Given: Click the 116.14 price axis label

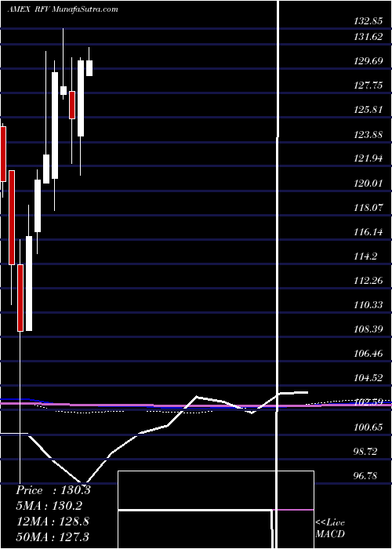Looking at the screenshot, I should coord(368,232).
